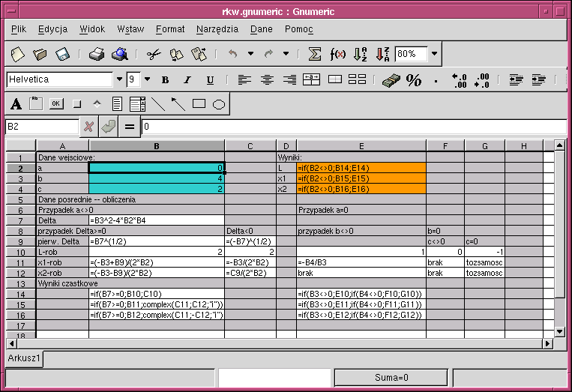The image size is (572, 392).
Task: Click the Cut scissors icon
Action: click(x=154, y=54)
